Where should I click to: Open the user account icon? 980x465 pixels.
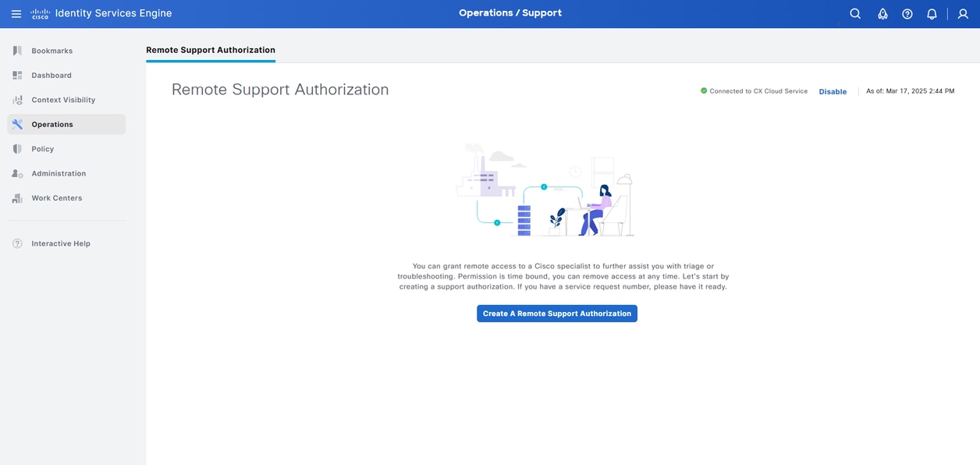pyautogui.click(x=962, y=13)
